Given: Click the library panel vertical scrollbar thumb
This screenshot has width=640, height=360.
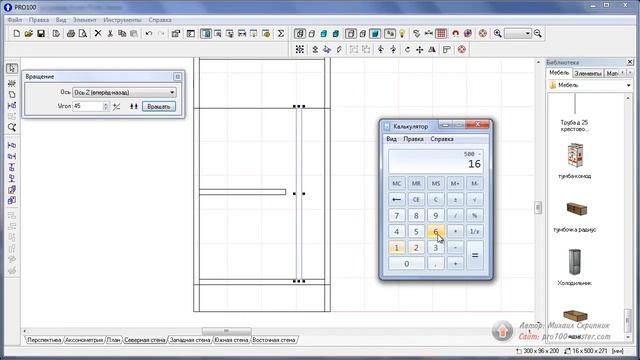Looking at the screenshot, I should point(628,320).
